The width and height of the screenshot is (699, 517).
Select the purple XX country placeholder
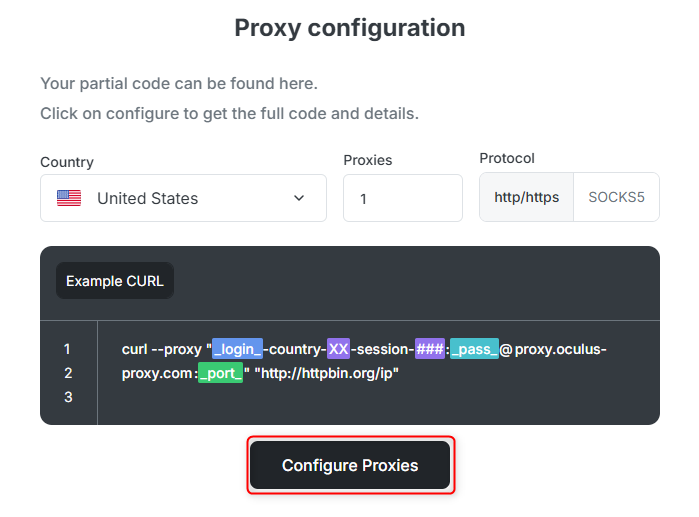(x=338, y=349)
